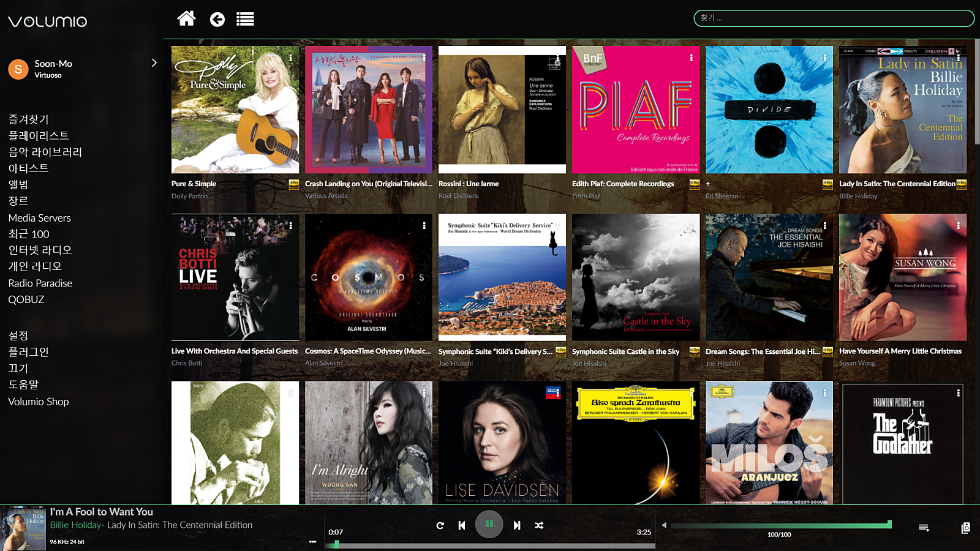Go to the Home screen icon
Screen dimensions: 980x551
tap(186, 19)
